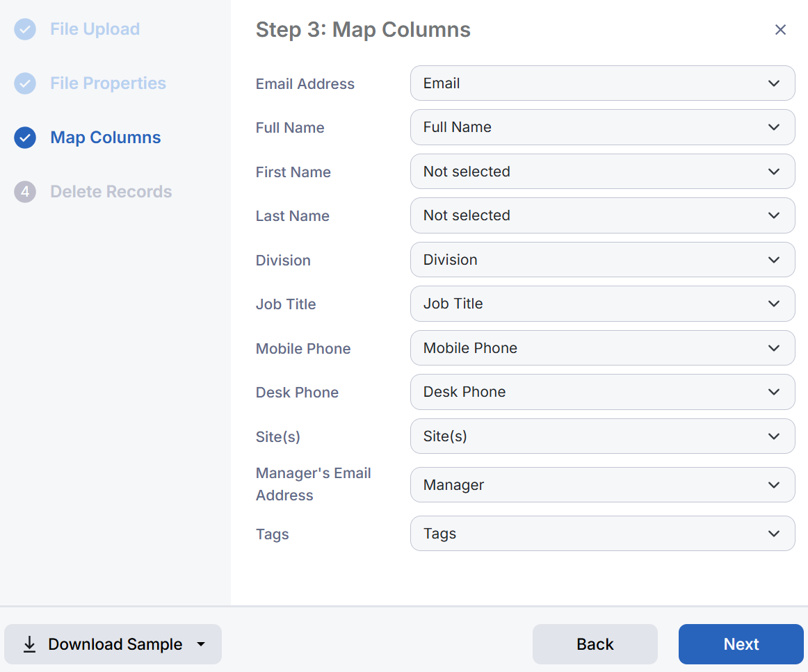This screenshot has width=808, height=672.
Task: Select the Delete Records step in sidebar
Action: pos(111,192)
